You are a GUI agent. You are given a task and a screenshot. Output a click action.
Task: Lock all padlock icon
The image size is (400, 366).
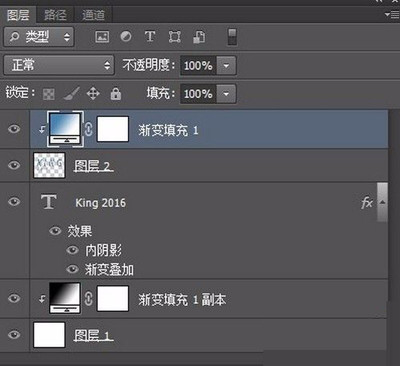pos(116,94)
